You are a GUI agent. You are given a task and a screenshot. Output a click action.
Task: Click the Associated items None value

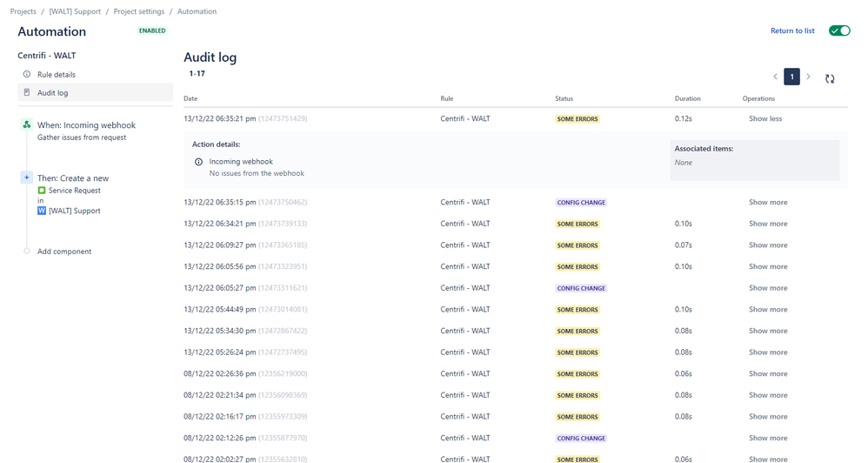(x=683, y=163)
